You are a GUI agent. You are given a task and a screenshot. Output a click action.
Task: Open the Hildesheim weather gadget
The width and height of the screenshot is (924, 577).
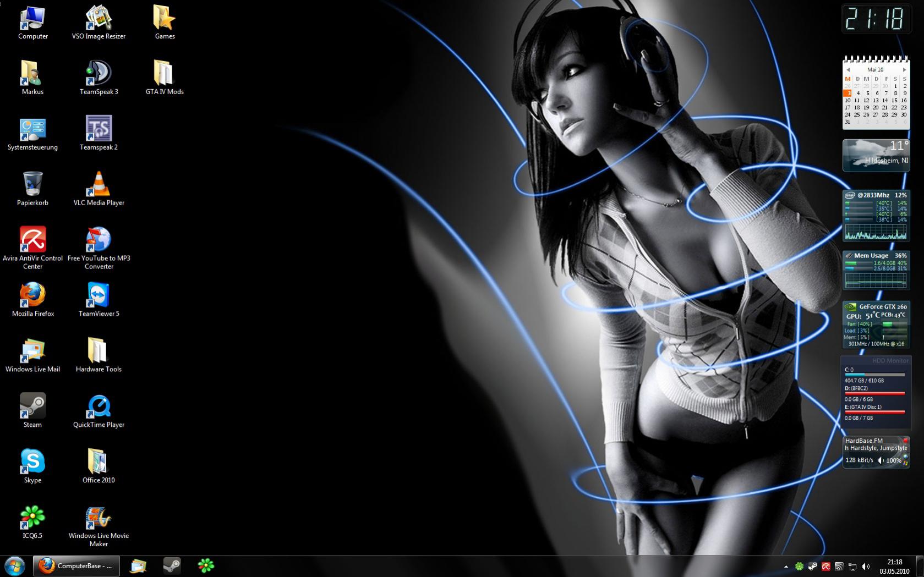(876, 155)
